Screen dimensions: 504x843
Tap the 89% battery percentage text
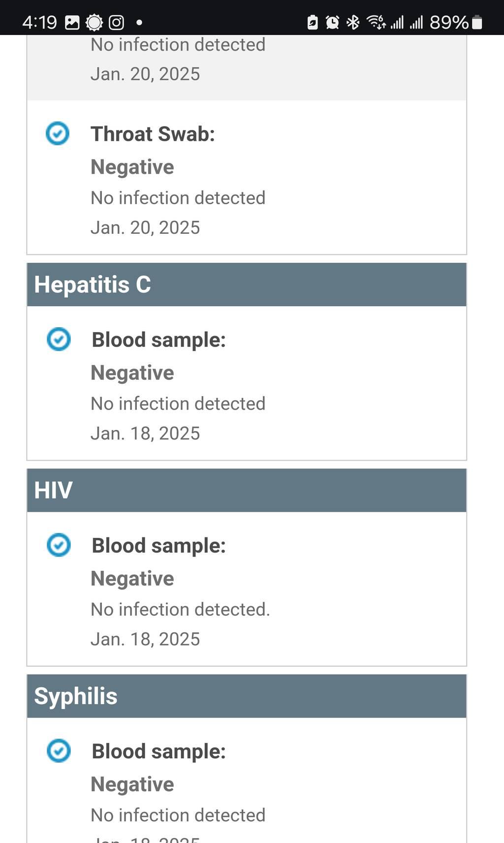448,23
